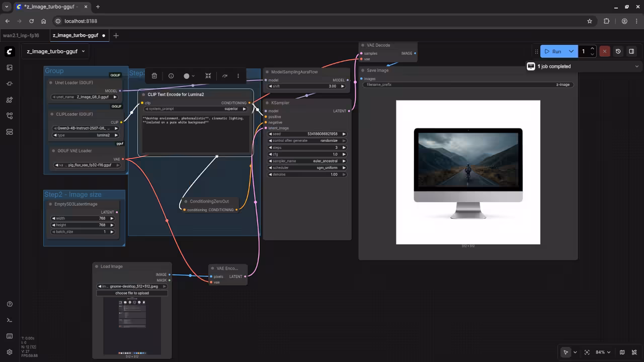Toggle the minimap using the map icon
The image size is (644, 362).
pos(622,352)
